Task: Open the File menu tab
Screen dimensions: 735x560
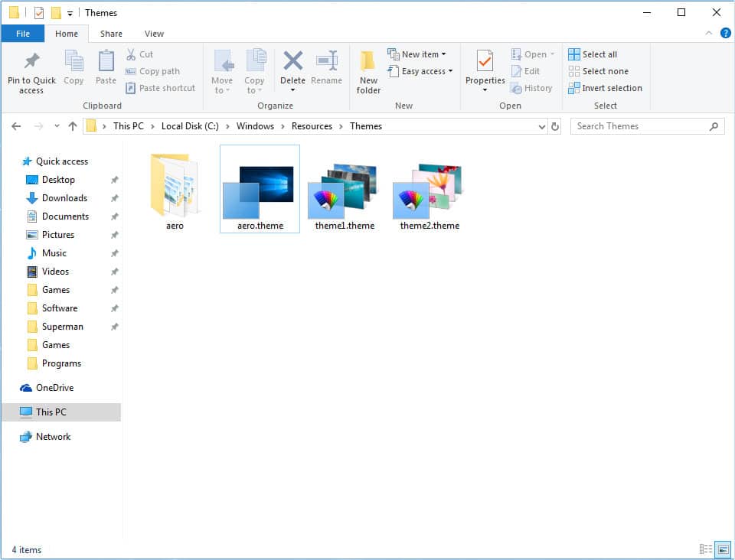Action: (23, 34)
